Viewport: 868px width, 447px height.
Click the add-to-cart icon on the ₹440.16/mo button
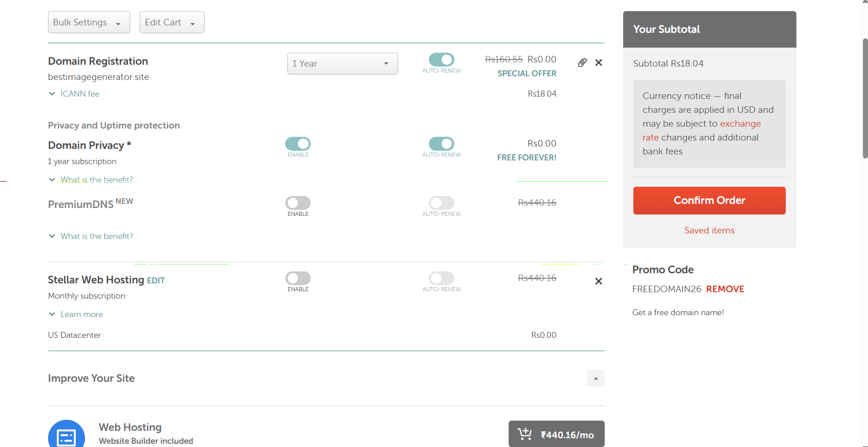point(524,434)
